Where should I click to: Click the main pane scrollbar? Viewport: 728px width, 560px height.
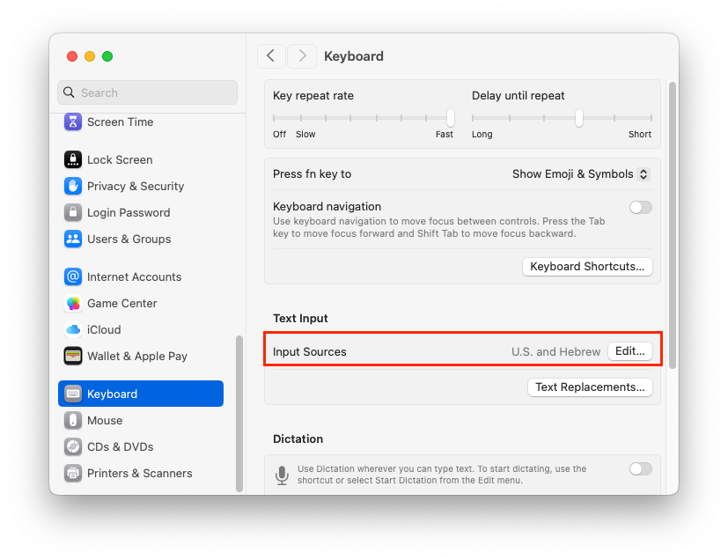tap(673, 225)
